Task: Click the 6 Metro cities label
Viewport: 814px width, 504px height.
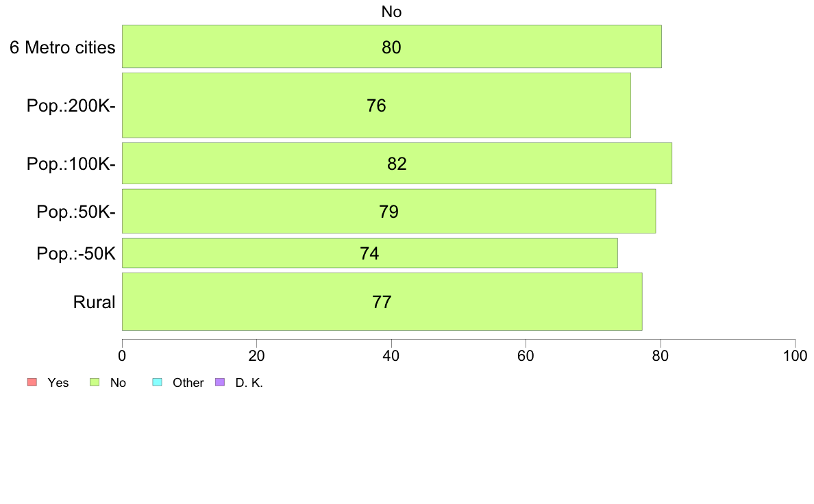Action: tap(62, 47)
